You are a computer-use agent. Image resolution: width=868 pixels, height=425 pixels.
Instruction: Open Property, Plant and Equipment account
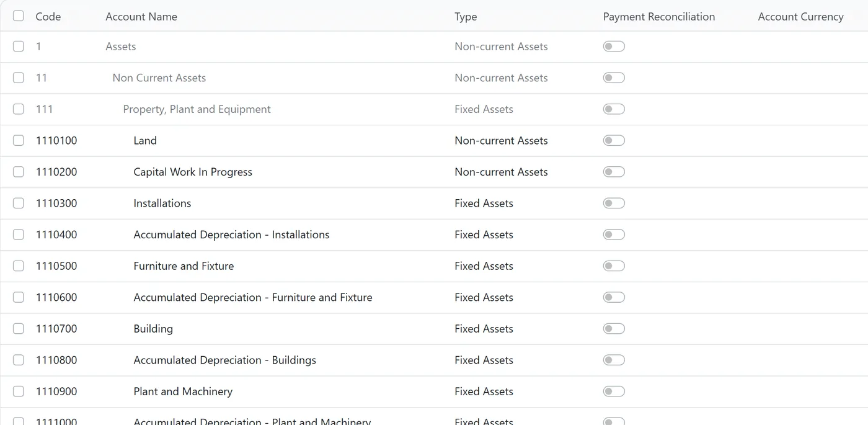point(197,109)
